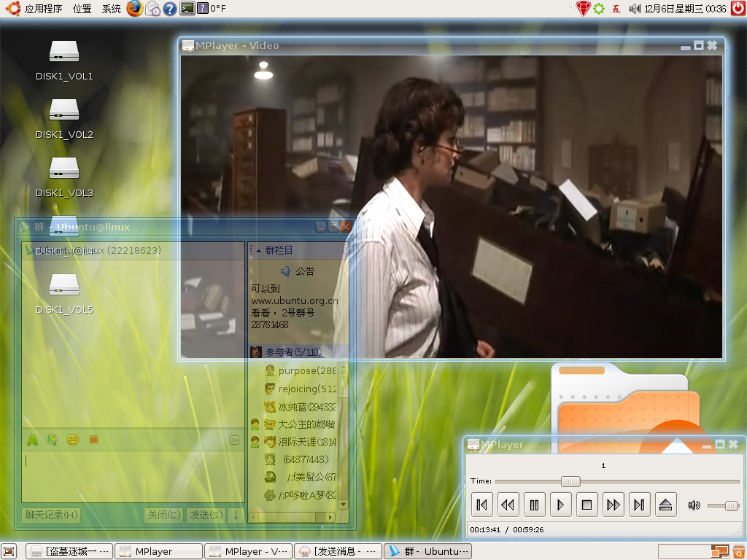Expand chat toolbar double-arrow button
The image size is (747, 560).
click(x=234, y=440)
